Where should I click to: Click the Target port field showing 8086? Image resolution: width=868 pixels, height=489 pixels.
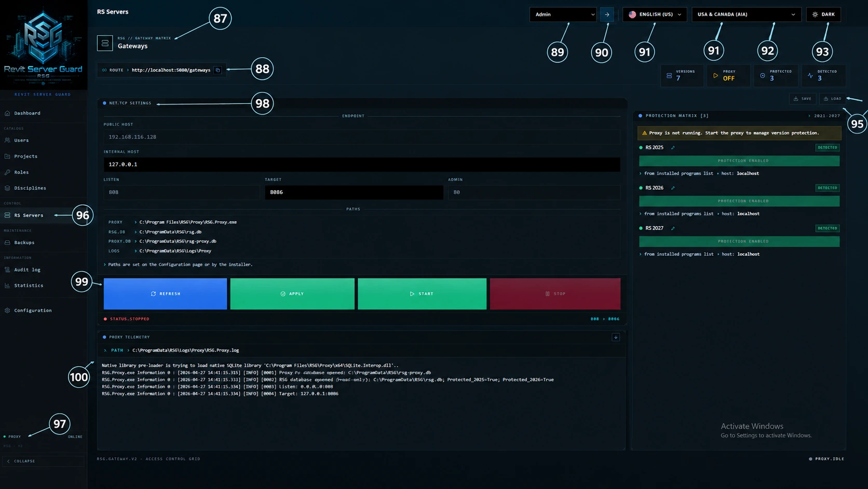(x=354, y=192)
